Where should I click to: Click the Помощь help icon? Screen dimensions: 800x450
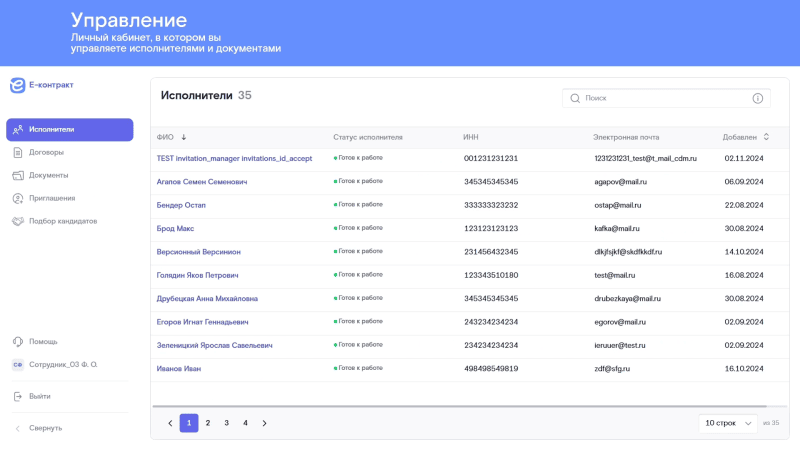click(18, 341)
